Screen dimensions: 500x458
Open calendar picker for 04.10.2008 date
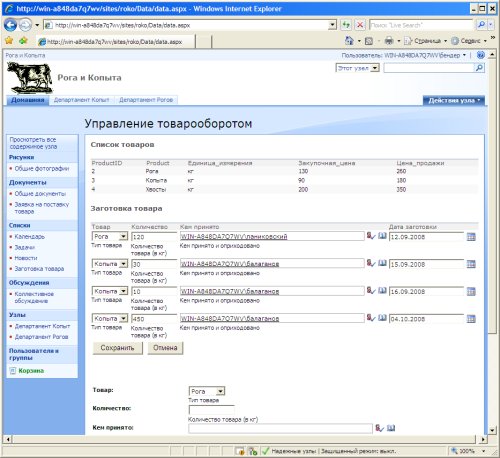[471, 319]
